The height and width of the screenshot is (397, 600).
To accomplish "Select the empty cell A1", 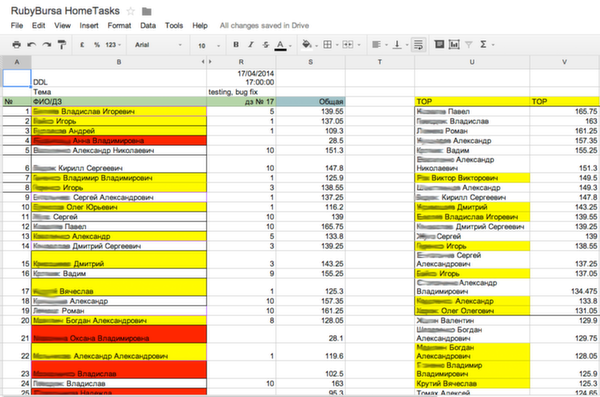I will [17, 78].
